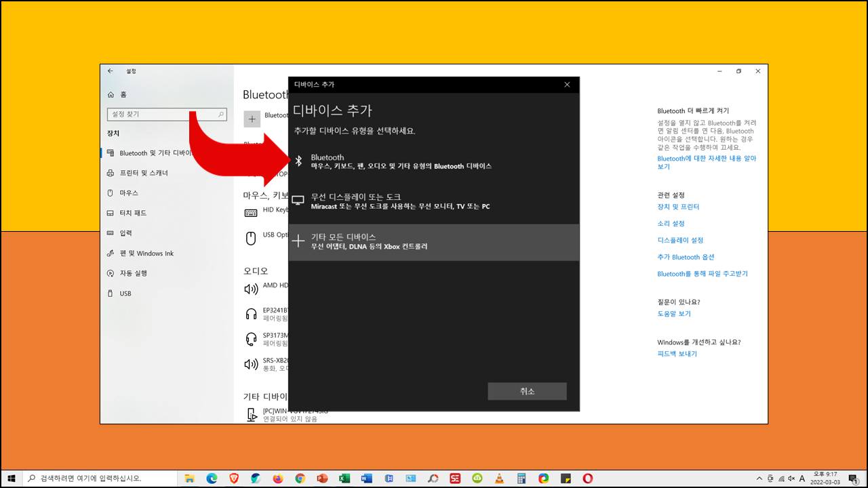
Task: Select the USB Optical mouse device entry
Action: point(266,237)
